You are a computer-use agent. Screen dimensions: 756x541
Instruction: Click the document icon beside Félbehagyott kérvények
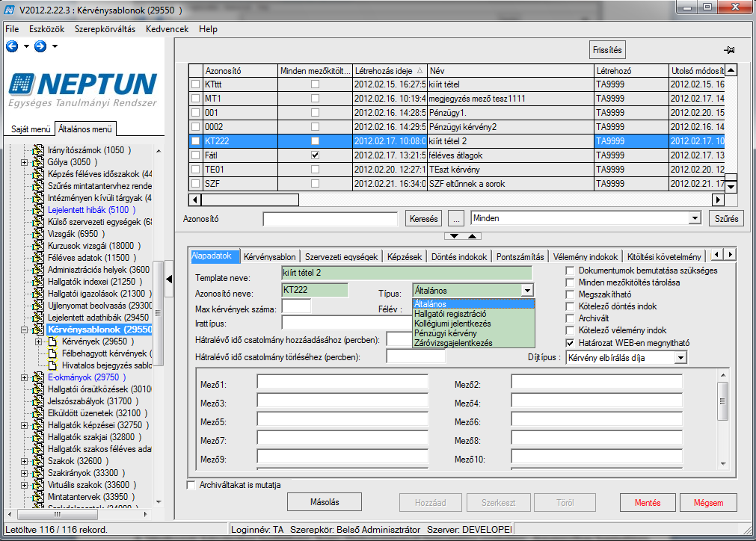[x=52, y=353]
